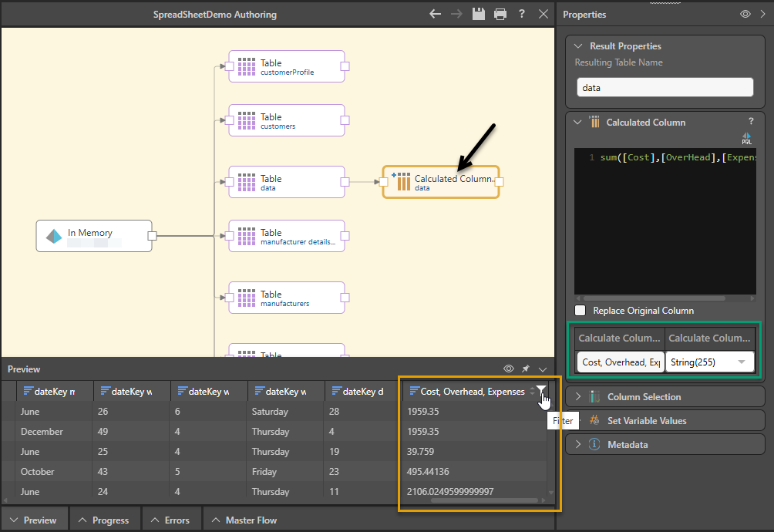Viewport: 774px width, 532px height.
Task: Switch to the Errors tab
Action: [170, 520]
